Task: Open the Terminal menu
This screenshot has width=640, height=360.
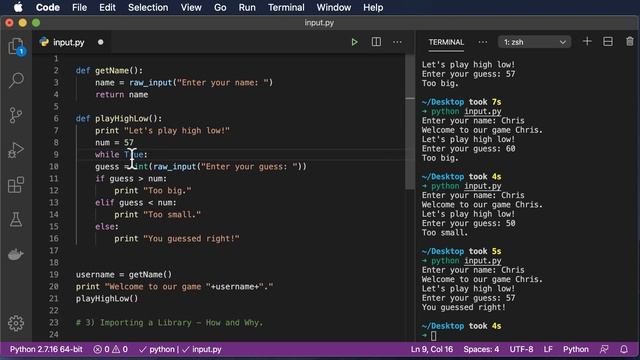Action: (286, 7)
